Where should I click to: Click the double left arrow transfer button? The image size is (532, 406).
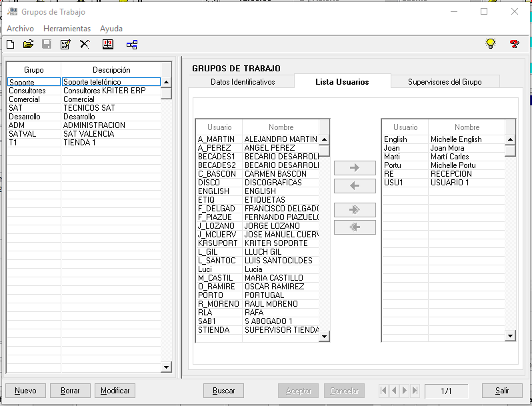[355, 227]
